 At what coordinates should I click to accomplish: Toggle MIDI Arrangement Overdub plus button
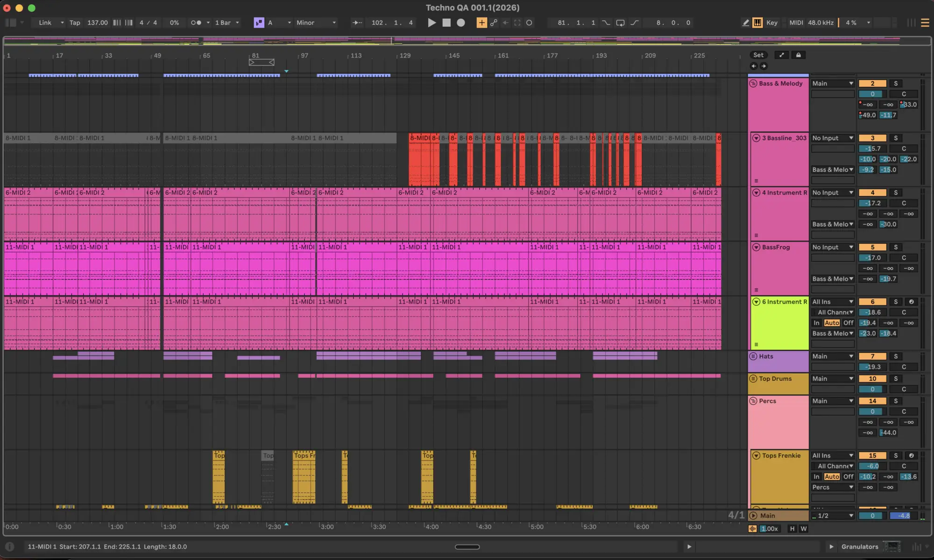tap(481, 22)
